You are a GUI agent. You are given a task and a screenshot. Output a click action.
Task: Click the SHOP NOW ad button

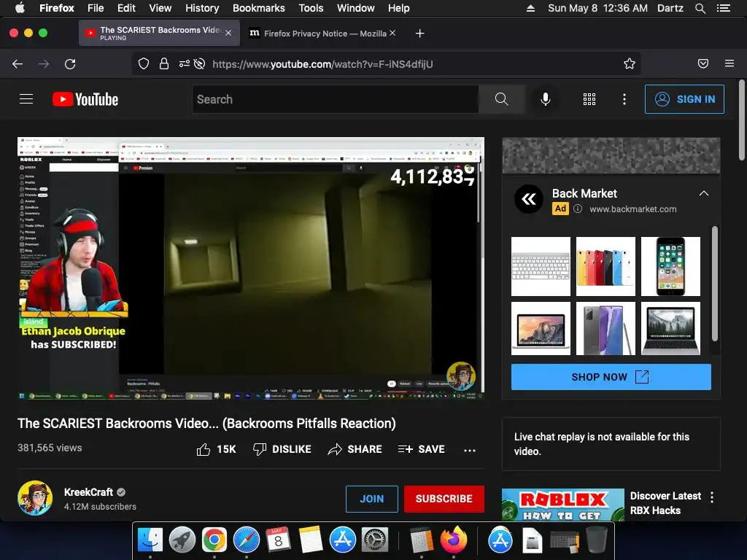tap(611, 377)
